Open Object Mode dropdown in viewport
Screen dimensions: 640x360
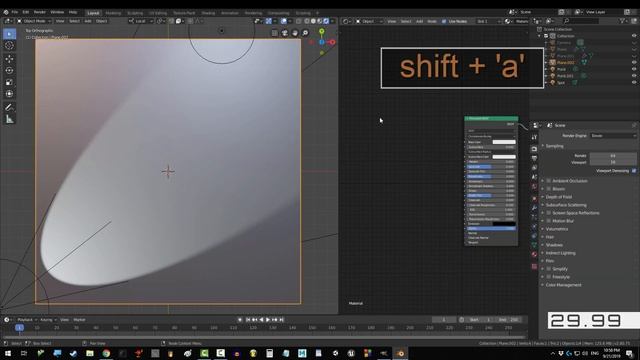pos(34,21)
